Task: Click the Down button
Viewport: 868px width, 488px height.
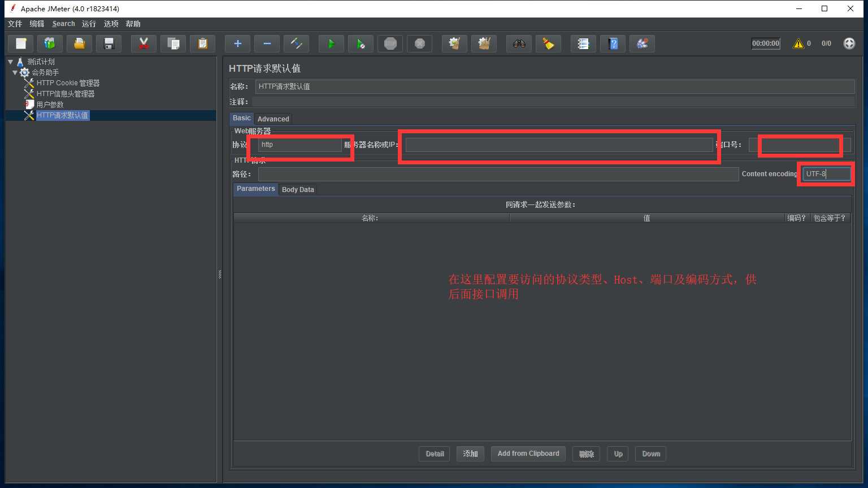Action: [651, 454]
